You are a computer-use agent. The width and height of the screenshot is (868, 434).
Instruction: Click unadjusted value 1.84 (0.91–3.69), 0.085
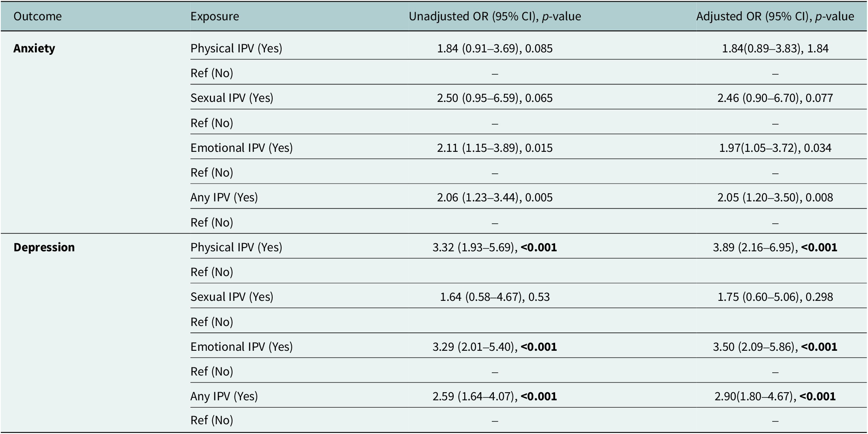point(495,48)
